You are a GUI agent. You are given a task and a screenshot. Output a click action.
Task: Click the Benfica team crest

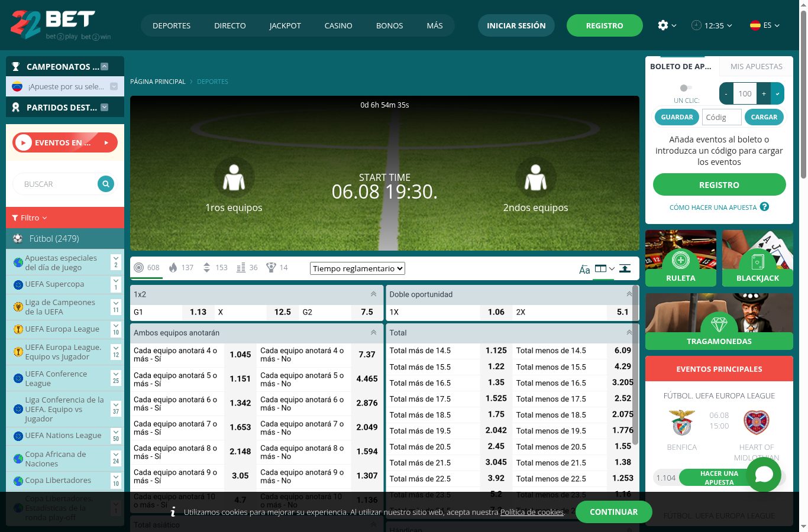point(682,422)
